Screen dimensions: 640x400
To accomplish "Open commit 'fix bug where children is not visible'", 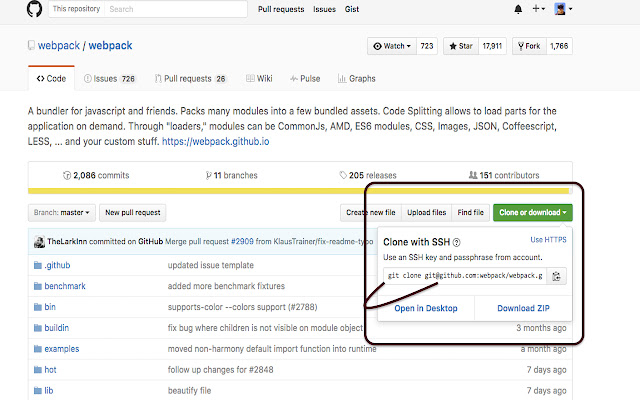I will [x=265, y=328].
